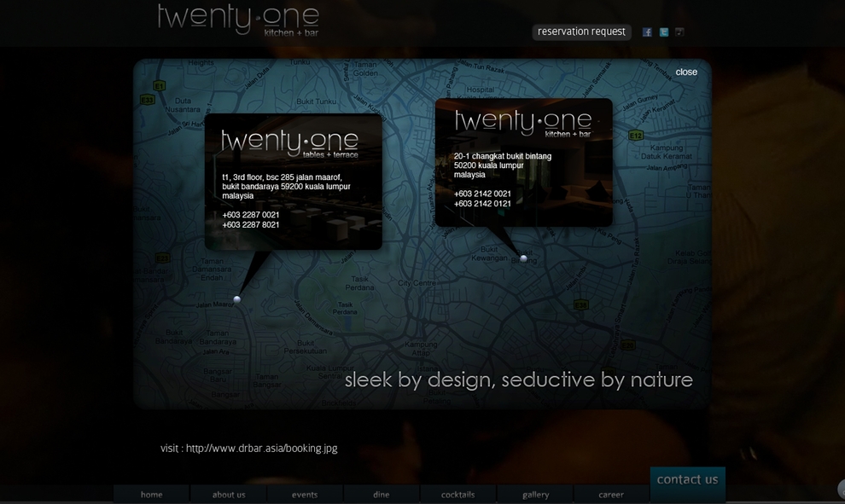Go to the home menu item
The height and width of the screenshot is (504, 845).
pyautogui.click(x=152, y=495)
